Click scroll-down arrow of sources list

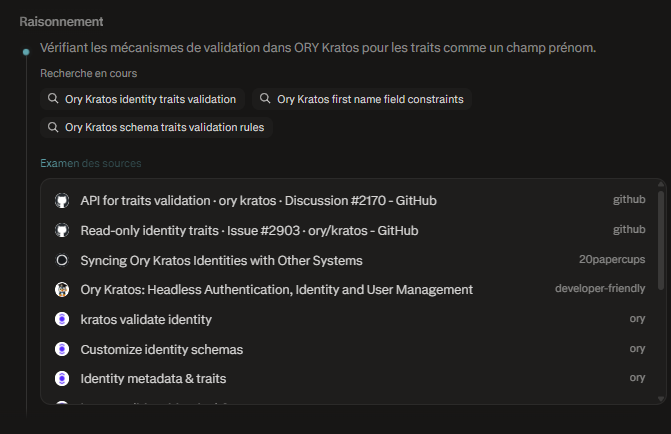(x=660, y=398)
